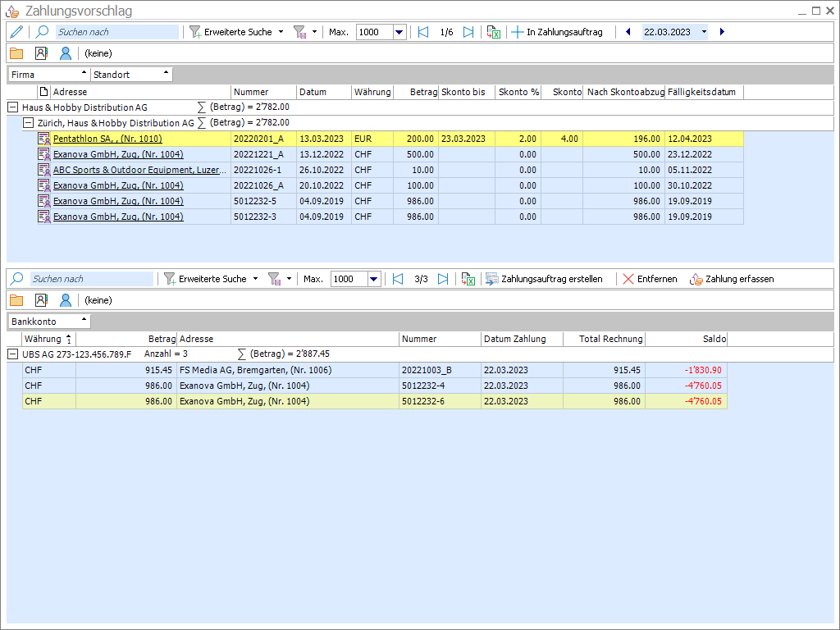Image resolution: width=840 pixels, height=630 pixels.
Task: Click Zahlungsauftrag erstellen button
Action: [544, 279]
